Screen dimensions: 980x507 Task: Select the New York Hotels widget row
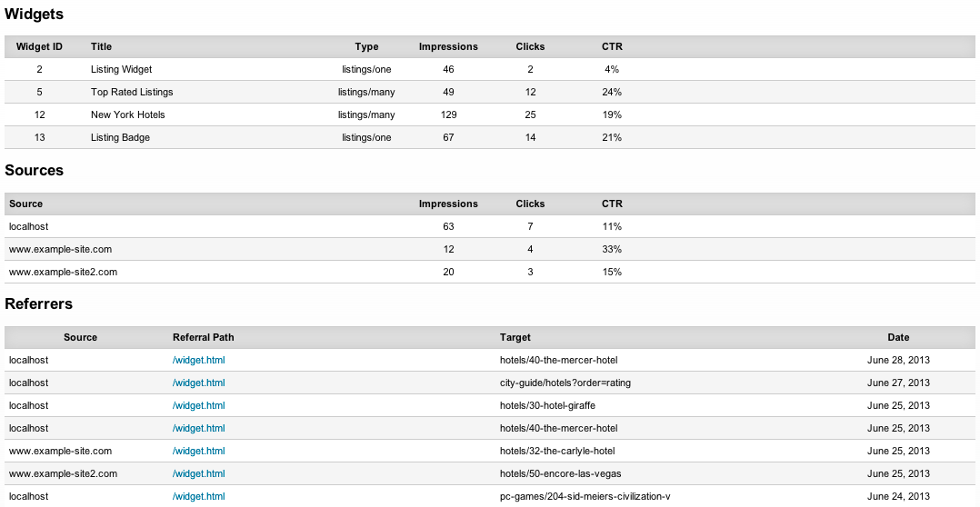[127, 114]
